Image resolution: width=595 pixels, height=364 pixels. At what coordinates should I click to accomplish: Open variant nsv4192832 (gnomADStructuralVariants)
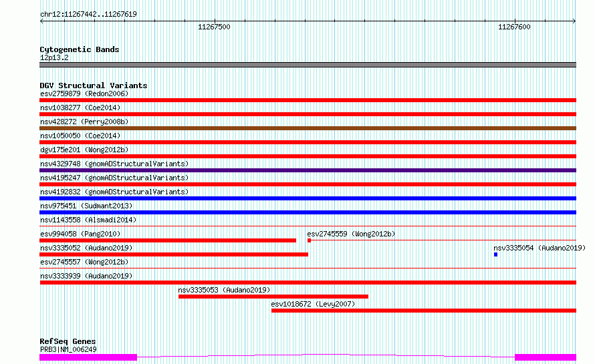tap(114, 192)
